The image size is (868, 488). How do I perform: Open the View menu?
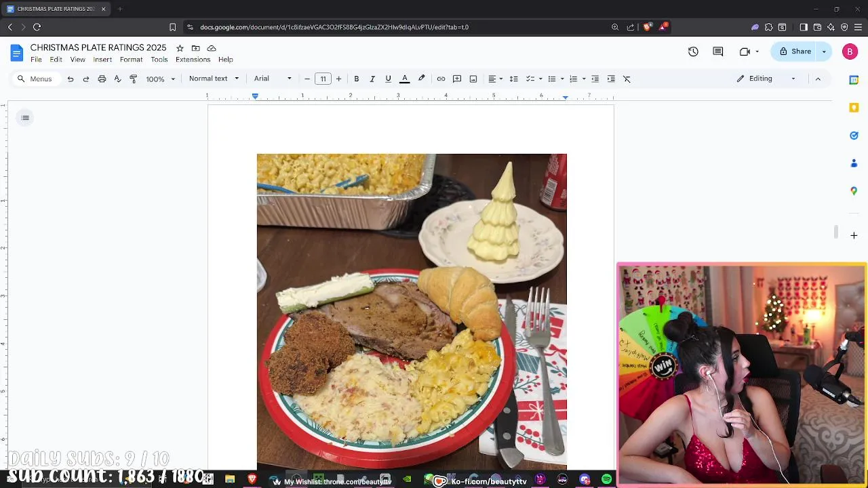78,60
